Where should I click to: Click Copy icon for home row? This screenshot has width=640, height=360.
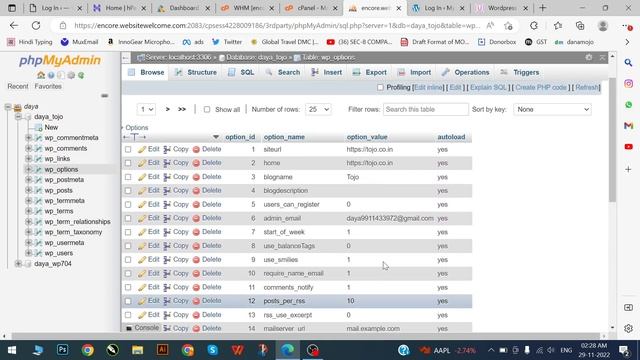click(x=167, y=163)
